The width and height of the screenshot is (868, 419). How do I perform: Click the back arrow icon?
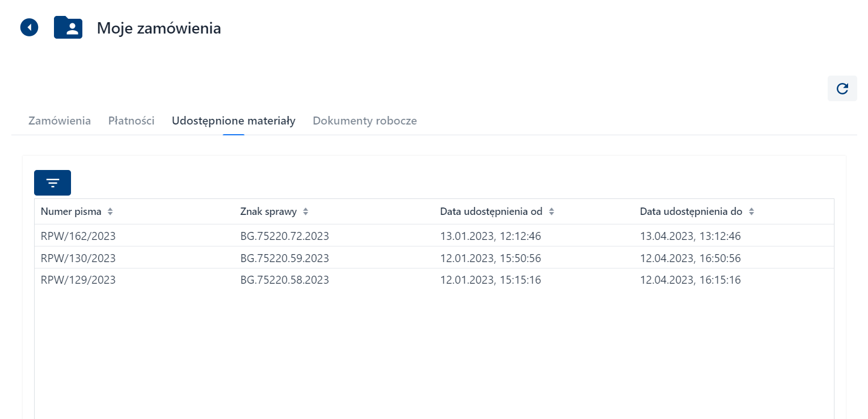[x=29, y=27]
